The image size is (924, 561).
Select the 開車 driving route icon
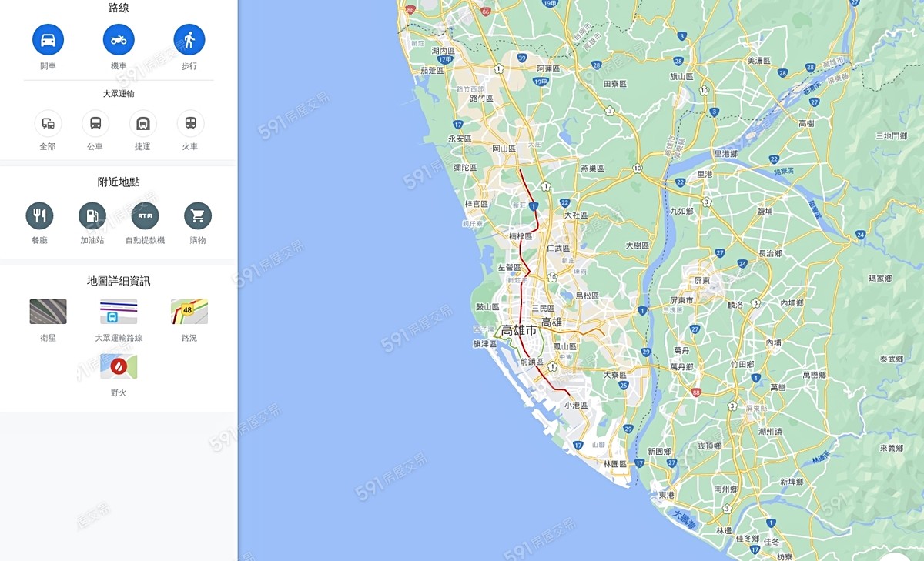(48, 40)
